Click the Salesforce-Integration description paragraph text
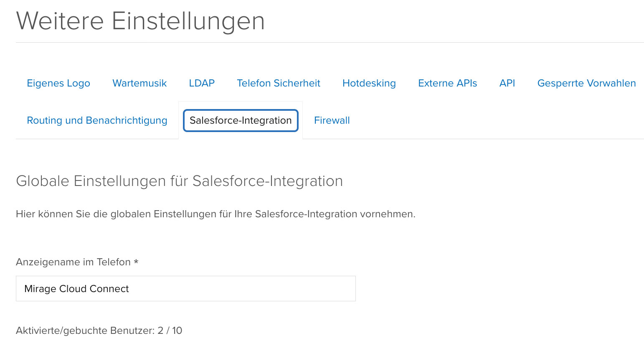 (216, 214)
